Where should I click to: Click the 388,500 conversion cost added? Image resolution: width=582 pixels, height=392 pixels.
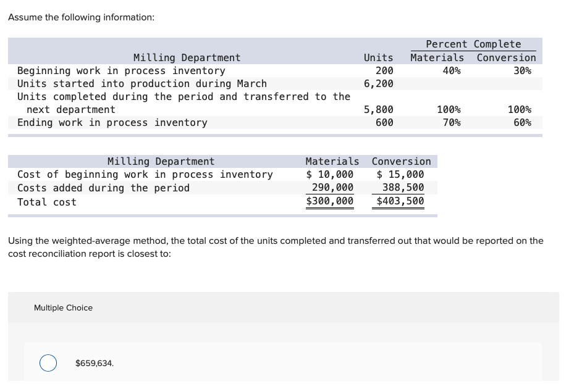tap(405, 188)
